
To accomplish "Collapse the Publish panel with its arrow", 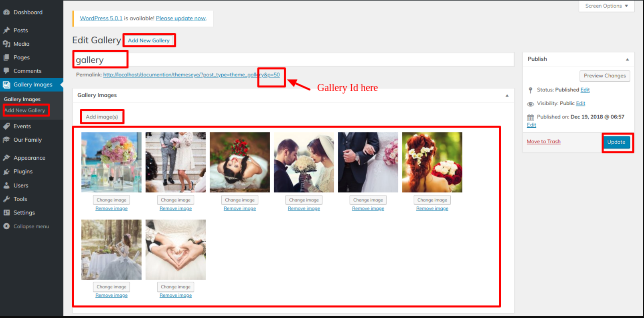I will [x=627, y=59].
